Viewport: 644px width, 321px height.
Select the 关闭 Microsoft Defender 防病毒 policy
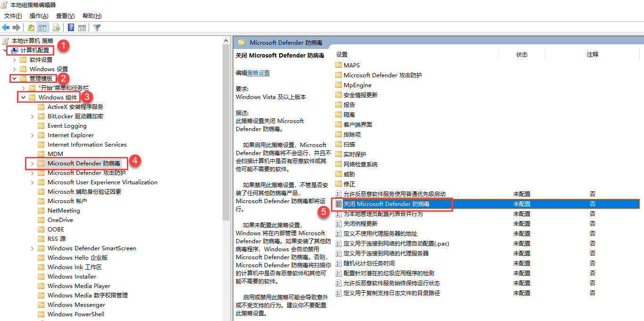click(x=387, y=204)
